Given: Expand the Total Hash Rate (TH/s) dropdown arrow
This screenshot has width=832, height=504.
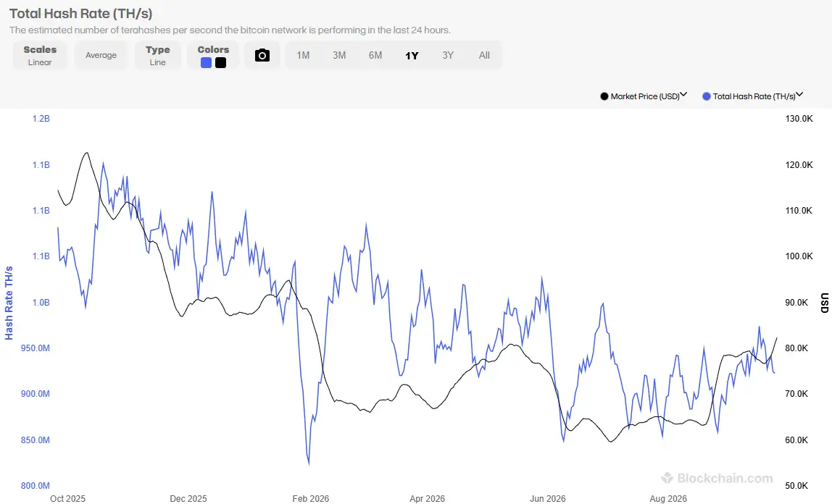Looking at the screenshot, I should (799, 95).
